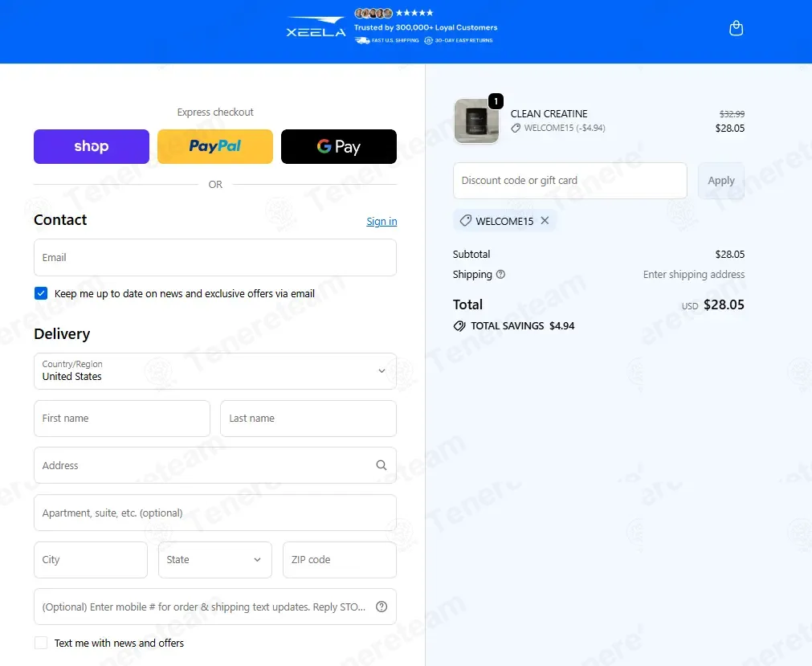The image size is (812, 666).
Task: Click the WELCOME15 (-$4.94) line item text
Action: 564,128
